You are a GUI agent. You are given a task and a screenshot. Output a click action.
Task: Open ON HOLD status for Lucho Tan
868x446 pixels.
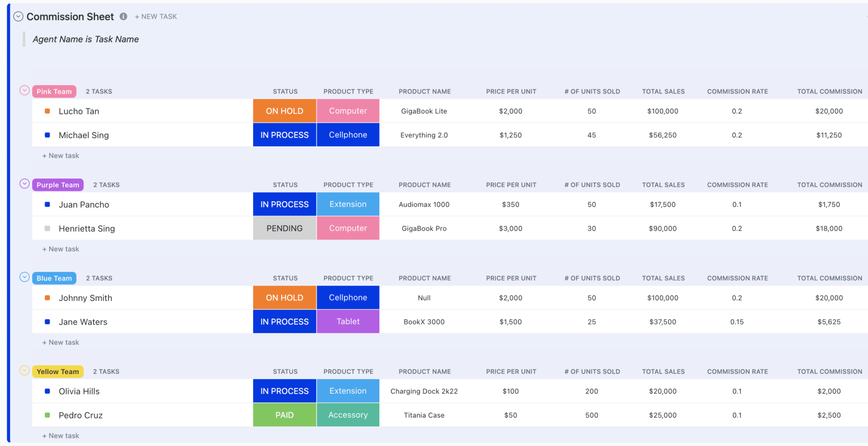point(284,111)
